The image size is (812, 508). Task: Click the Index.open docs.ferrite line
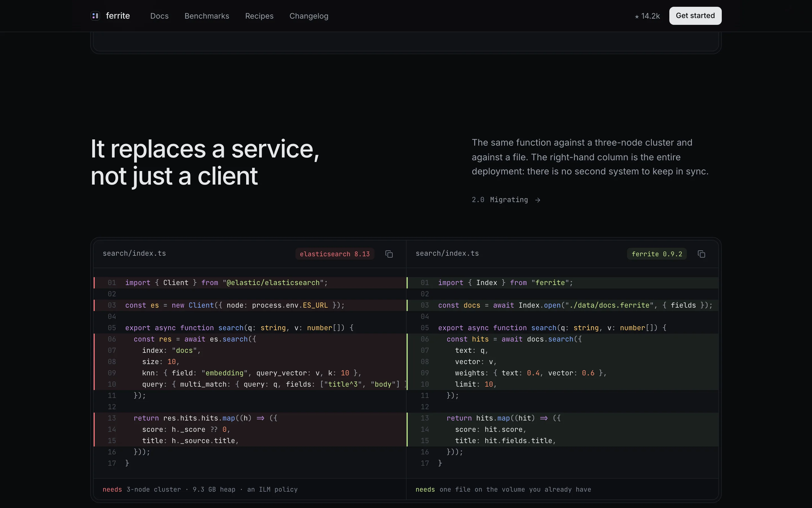563,305
